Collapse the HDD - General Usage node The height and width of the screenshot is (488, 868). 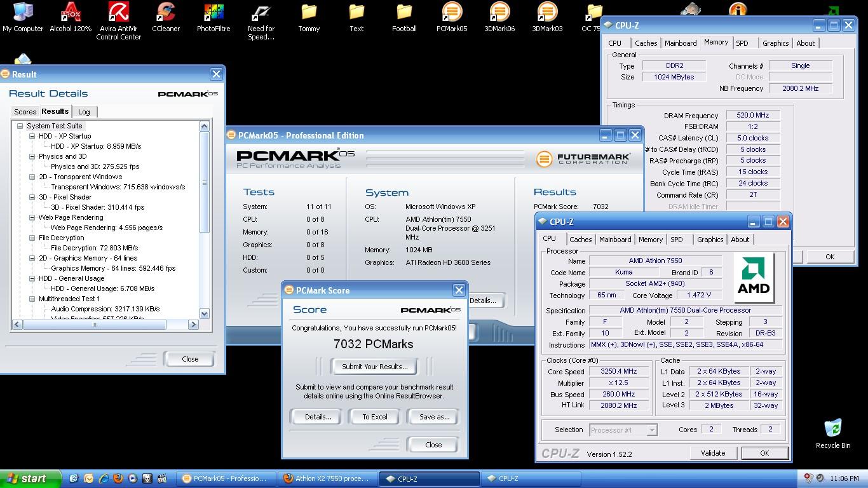pyautogui.click(x=32, y=278)
